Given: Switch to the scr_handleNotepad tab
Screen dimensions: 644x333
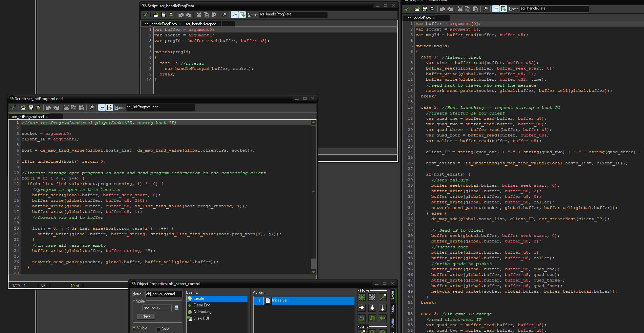Looking at the screenshot, I should [201, 24].
